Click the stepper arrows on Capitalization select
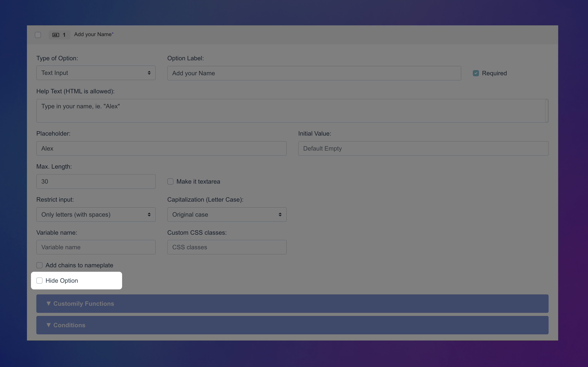Viewport: 588px width, 367px height. [x=280, y=214]
